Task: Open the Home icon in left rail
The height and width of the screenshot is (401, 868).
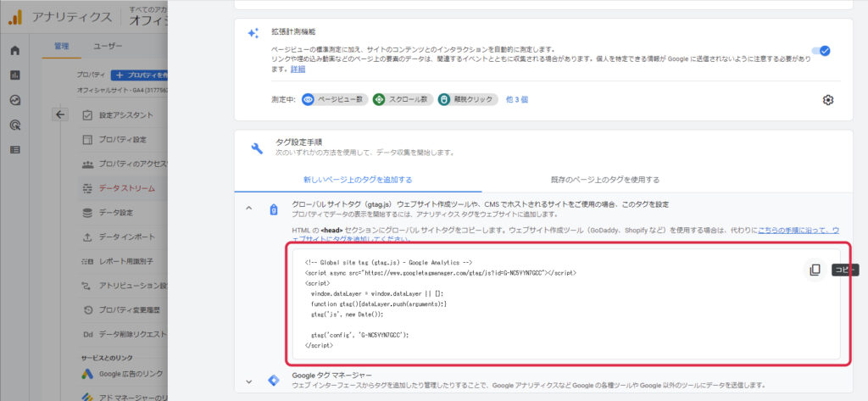Action: (x=15, y=50)
